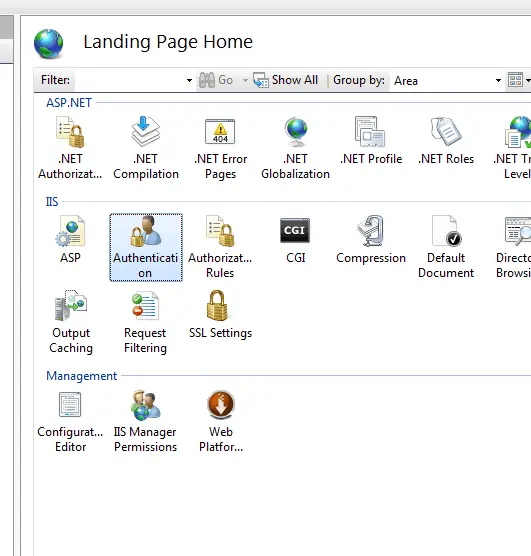Click the Filter text field

(129, 80)
